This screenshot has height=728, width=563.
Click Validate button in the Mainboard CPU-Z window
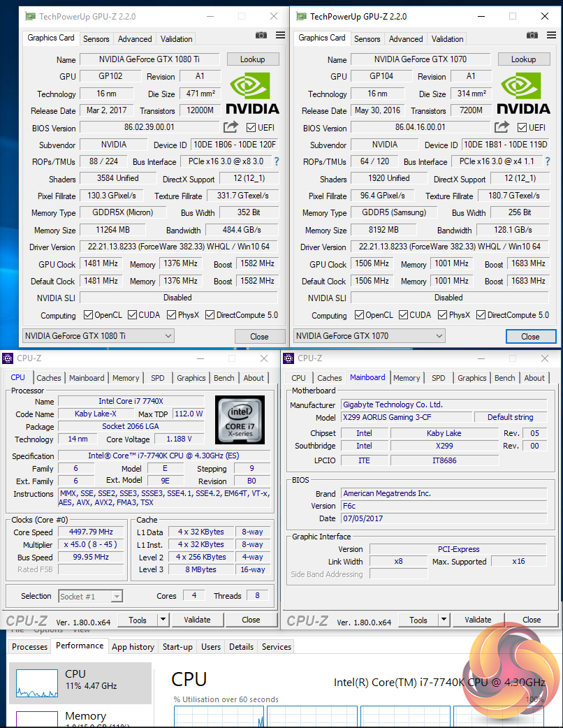tap(478, 620)
